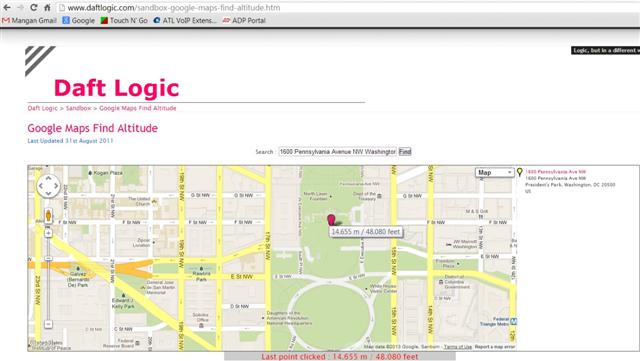Go back with the browser back arrow
This screenshot has width=640, height=361.
tap(7, 7)
